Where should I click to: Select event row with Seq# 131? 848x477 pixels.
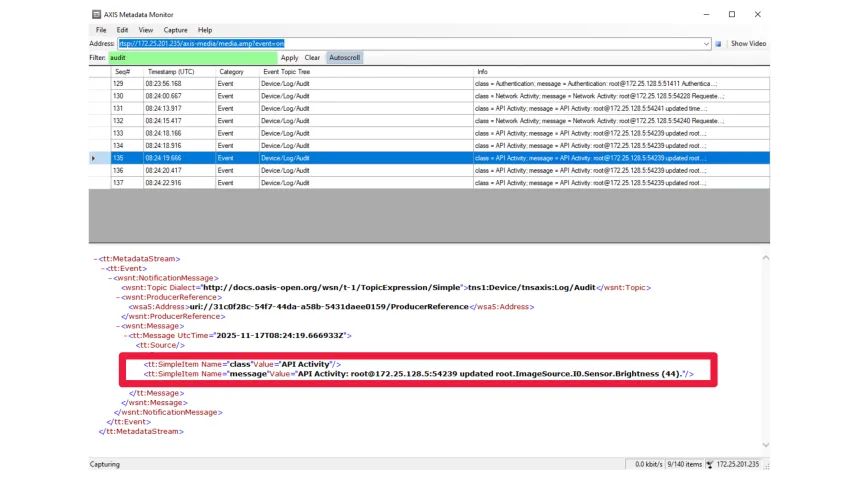pos(429,109)
